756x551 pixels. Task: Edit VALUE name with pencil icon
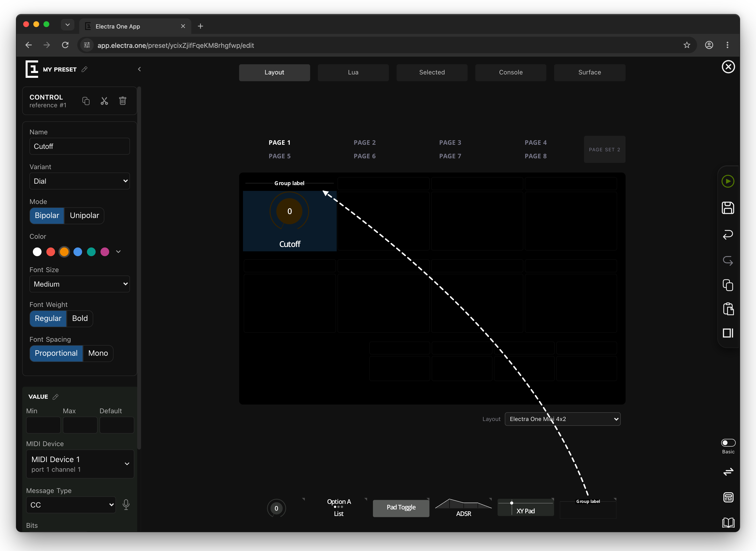point(56,397)
